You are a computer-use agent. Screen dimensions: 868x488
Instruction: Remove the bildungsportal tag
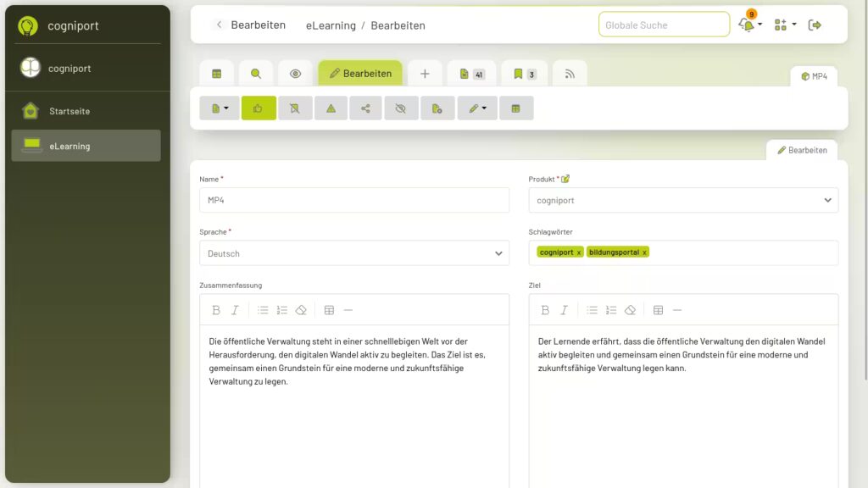(x=644, y=252)
